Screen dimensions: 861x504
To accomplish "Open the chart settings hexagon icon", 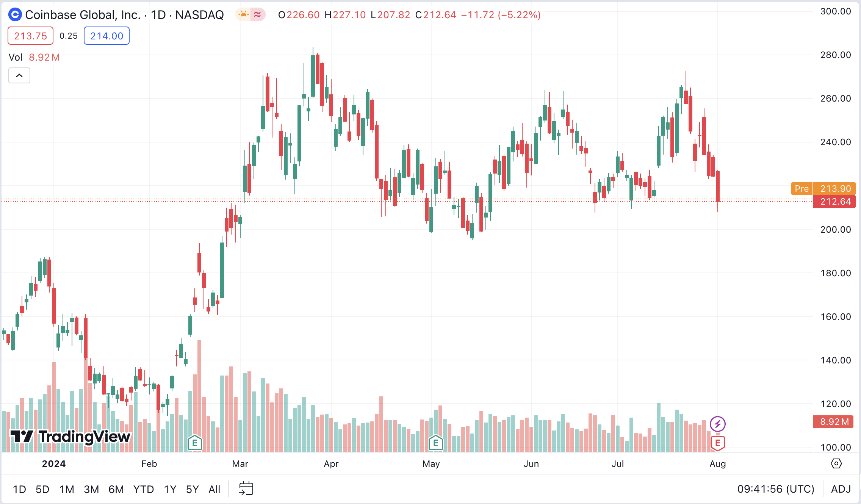I will 836,463.
